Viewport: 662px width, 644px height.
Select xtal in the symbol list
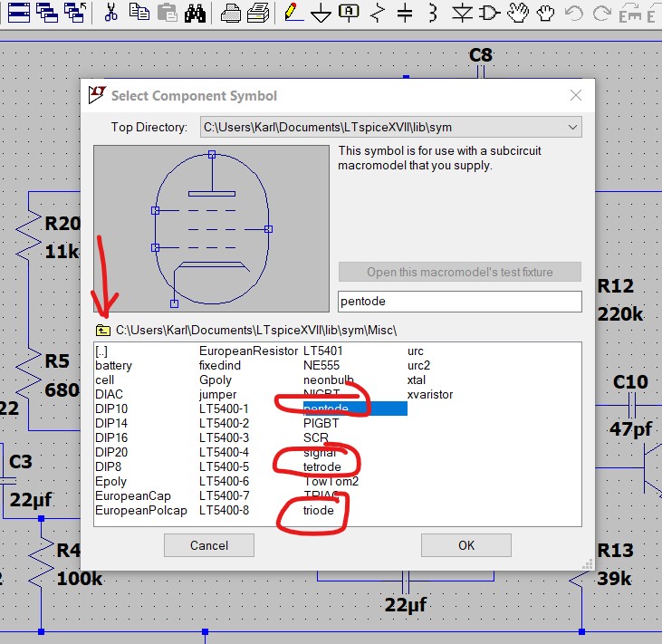point(417,380)
